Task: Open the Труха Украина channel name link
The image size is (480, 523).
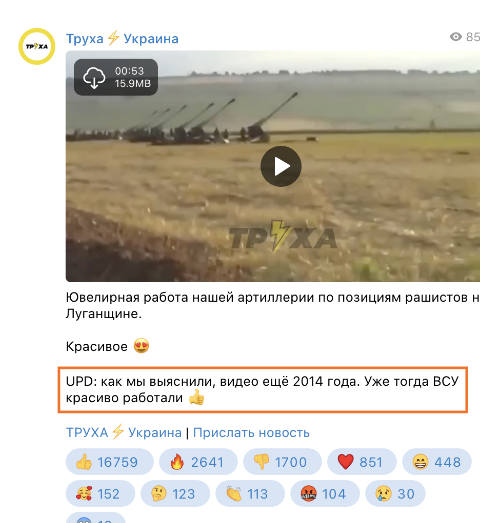Action: [122, 39]
